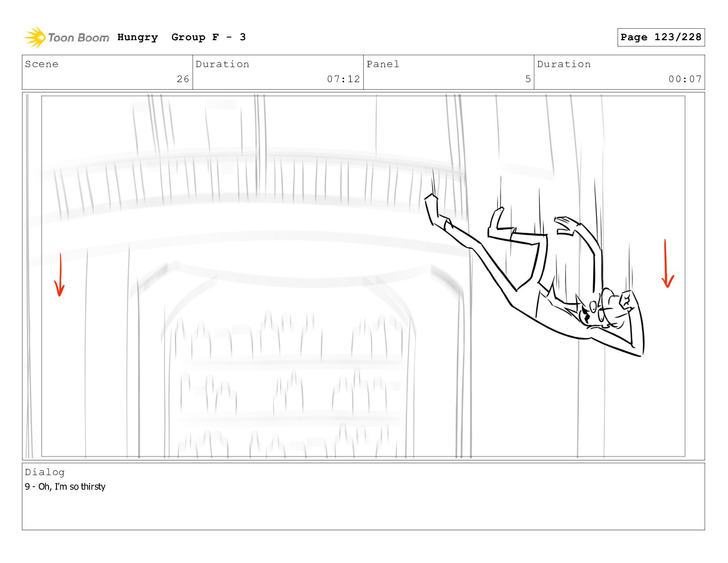Screen dimensions: 728x563
Task: Click the falling character sketch in the panel
Action: point(535,275)
